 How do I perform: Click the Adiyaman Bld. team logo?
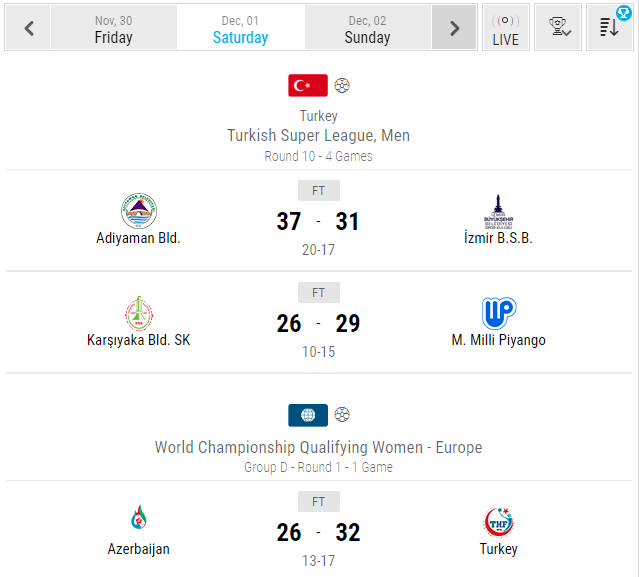tap(139, 211)
